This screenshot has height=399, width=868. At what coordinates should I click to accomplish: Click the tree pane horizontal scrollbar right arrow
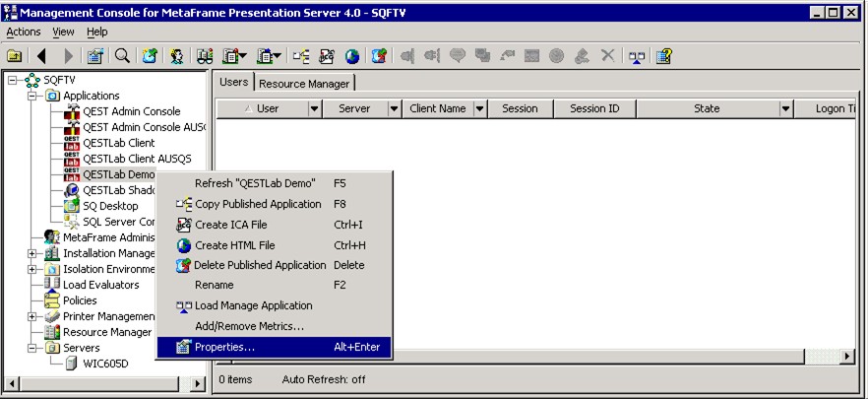pos(198,382)
